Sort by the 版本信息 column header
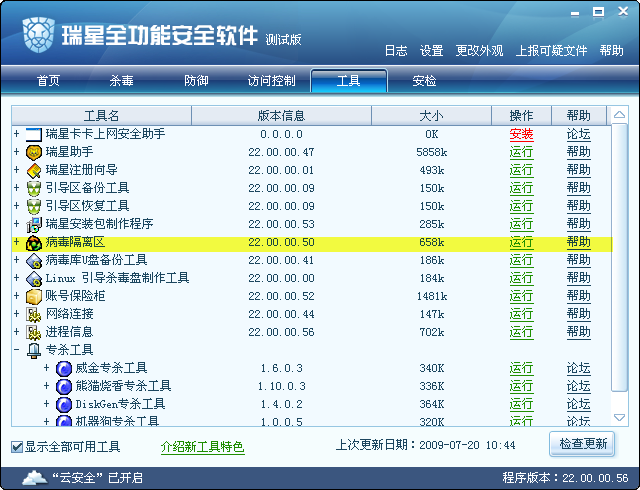The height and width of the screenshot is (490, 640). pos(281,116)
